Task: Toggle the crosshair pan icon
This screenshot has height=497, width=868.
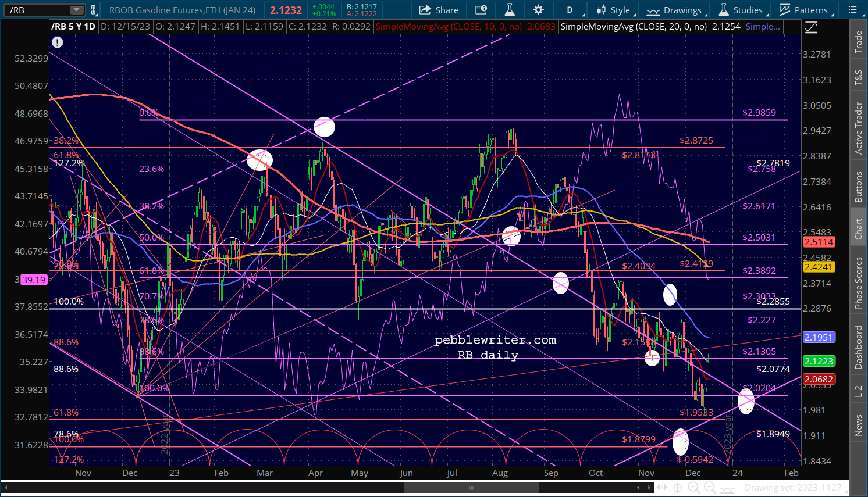Action: tap(677, 488)
